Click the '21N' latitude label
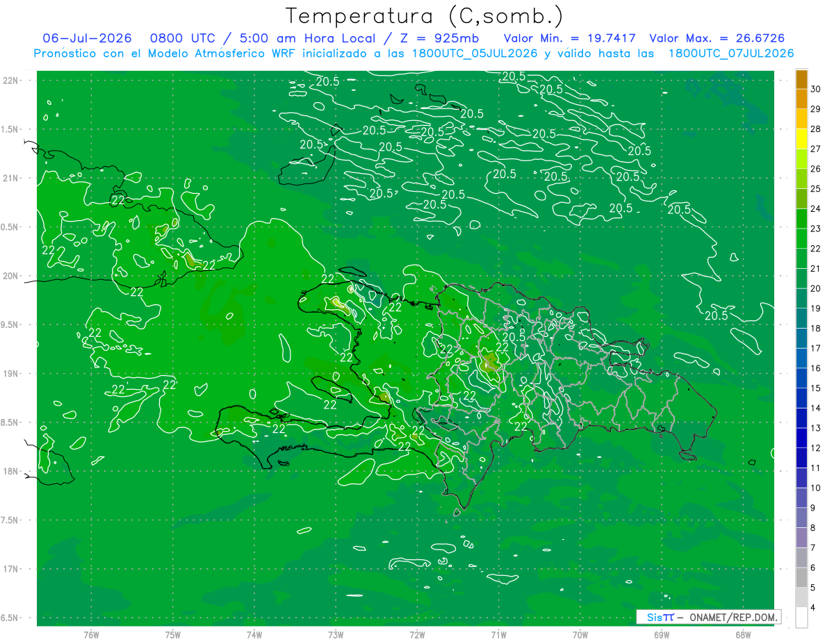Image resolution: width=834 pixels, height=644 pixels. pyautogui.click(x=10, y=178)
